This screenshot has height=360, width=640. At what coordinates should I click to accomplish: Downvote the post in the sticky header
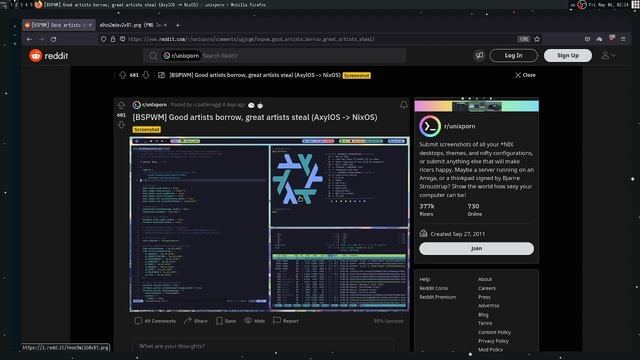(x=146, y=75)
